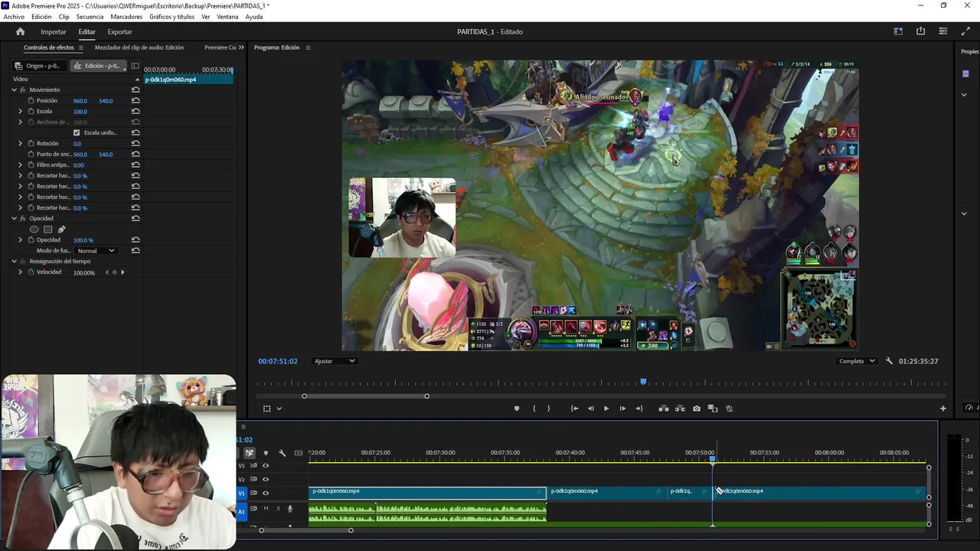The height and width of the screenshot is (551, 980).
Task: Add marker in the timeline header
Action: pos(266,453)
